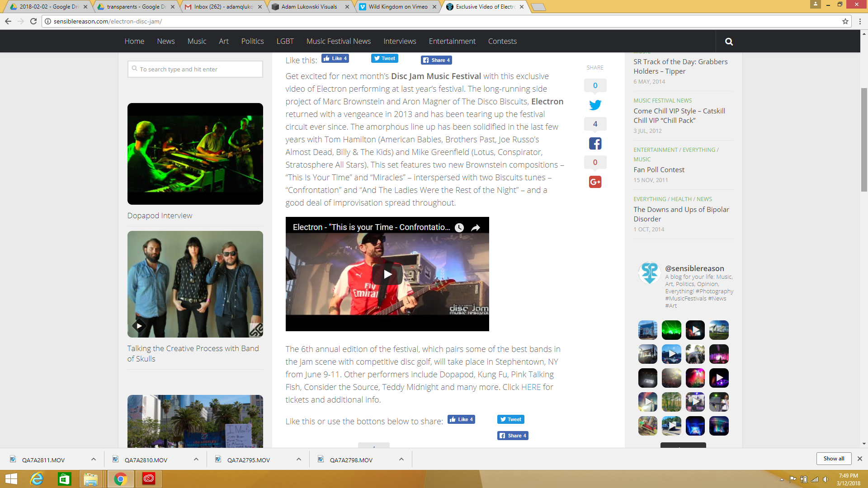Open the site search magnifier icon
868x488 pixels.
click(x=729, y=41)
